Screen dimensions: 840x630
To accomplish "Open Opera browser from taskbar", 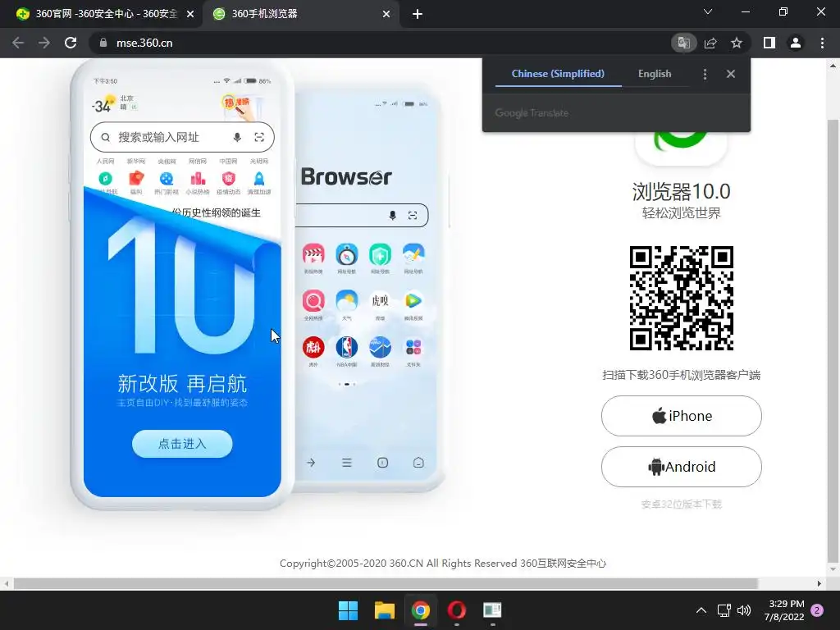I will click(x=456, y=610).
